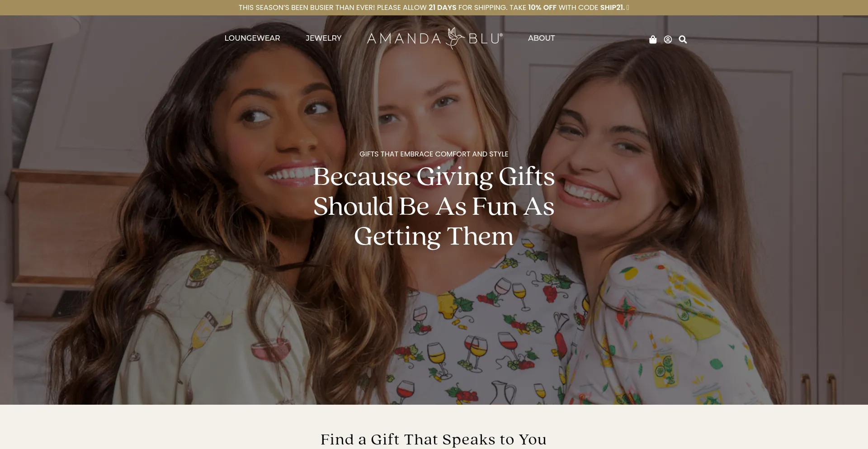Open the LOUNGEWEAR navigation menu
Image resolution: width=868 pixels, height=449 pixels.
[x=252, y=38]
